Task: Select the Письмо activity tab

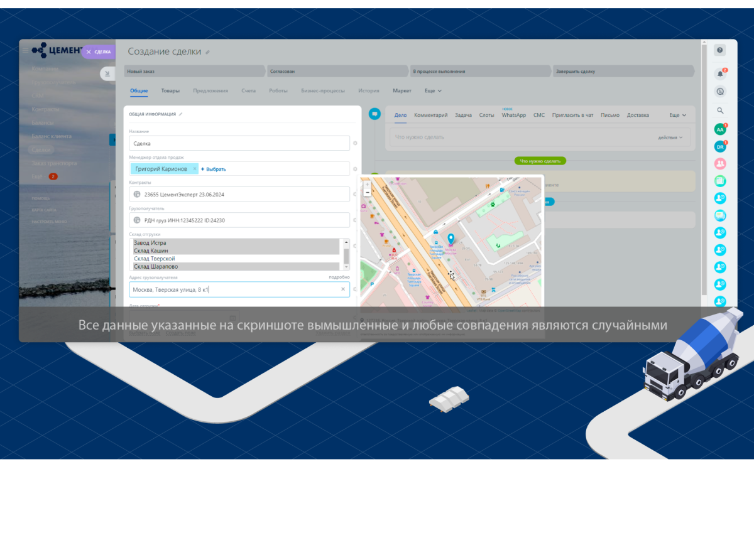Action: pos(610,116)
